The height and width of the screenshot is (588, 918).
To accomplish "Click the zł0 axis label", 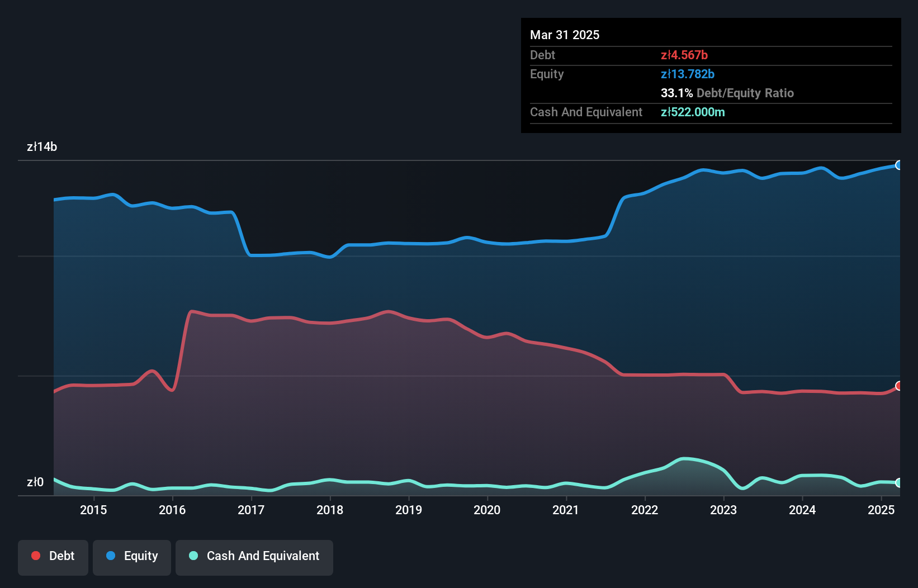I will pos(36,481).
